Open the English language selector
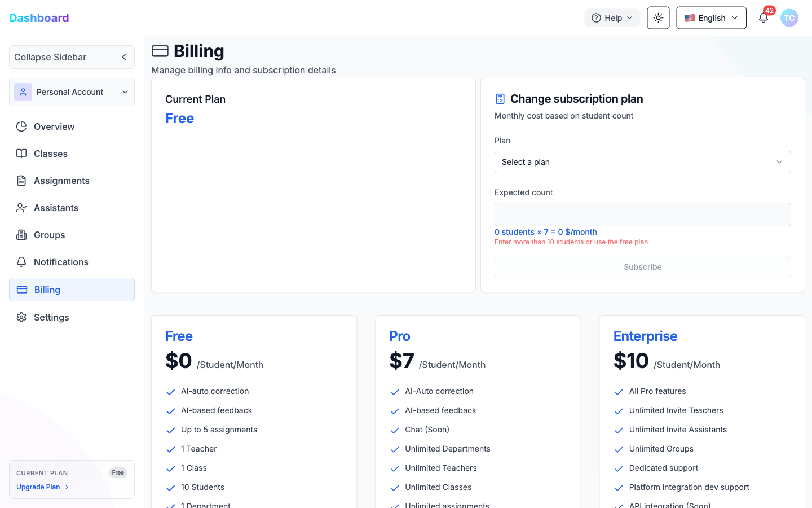Screen dimensions: 812x508 coord(711,18)
